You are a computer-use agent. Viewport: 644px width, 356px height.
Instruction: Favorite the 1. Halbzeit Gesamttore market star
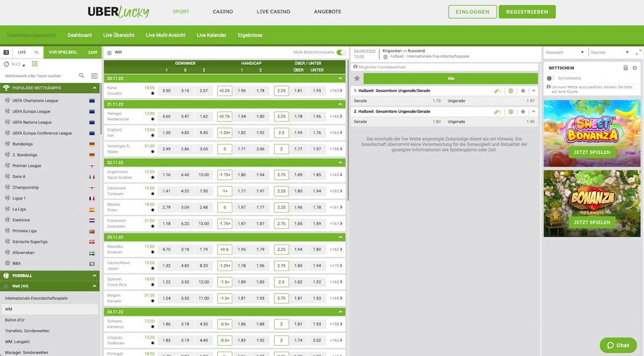click(x=523, y=91)
